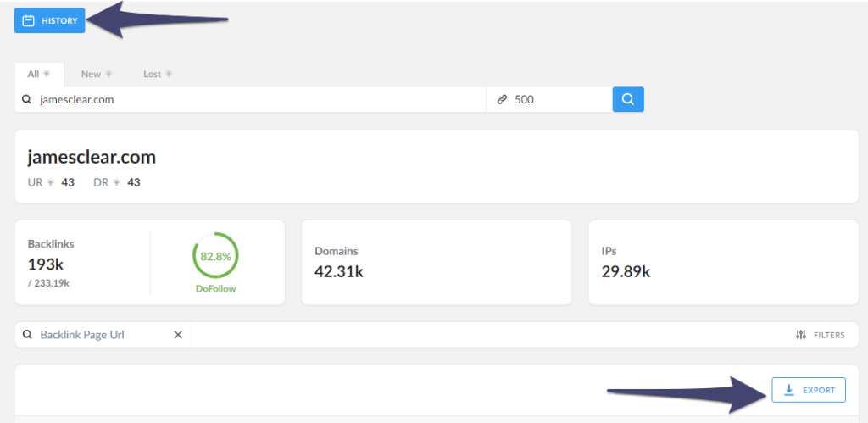The height and width of the screenshot is (423, 868).
Task: Switch to the All tab
Action: 39,74
